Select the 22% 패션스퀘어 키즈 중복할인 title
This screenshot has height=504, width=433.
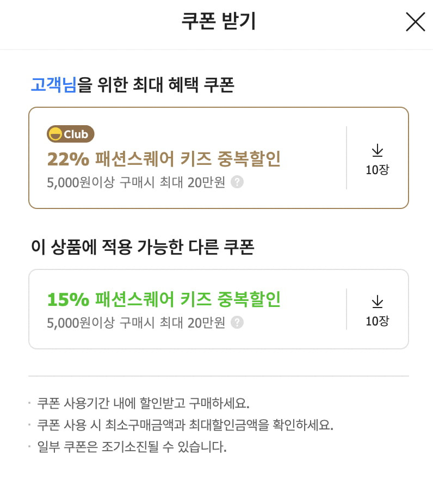point(164,159)
